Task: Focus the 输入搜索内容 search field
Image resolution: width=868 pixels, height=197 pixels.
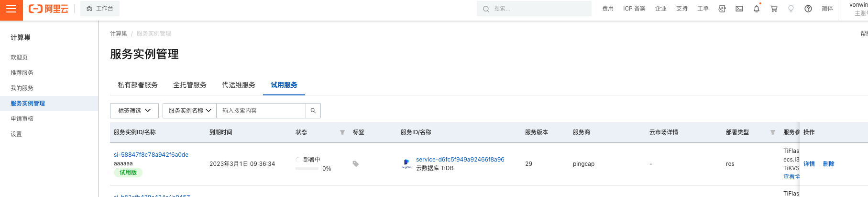Action: click(261, 111)
